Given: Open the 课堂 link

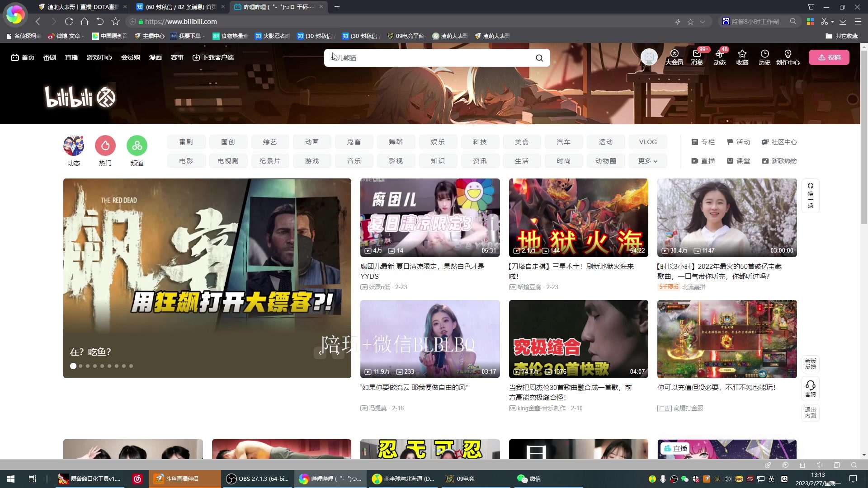Looking at the screenshot, I should pyautogui.click(x=738, y=161).
